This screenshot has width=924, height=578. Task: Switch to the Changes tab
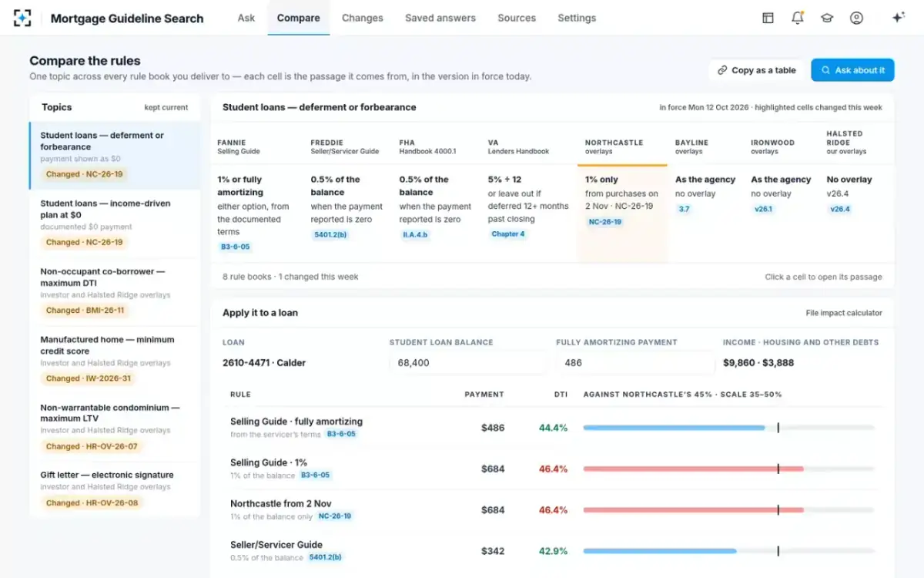[363, 18]
